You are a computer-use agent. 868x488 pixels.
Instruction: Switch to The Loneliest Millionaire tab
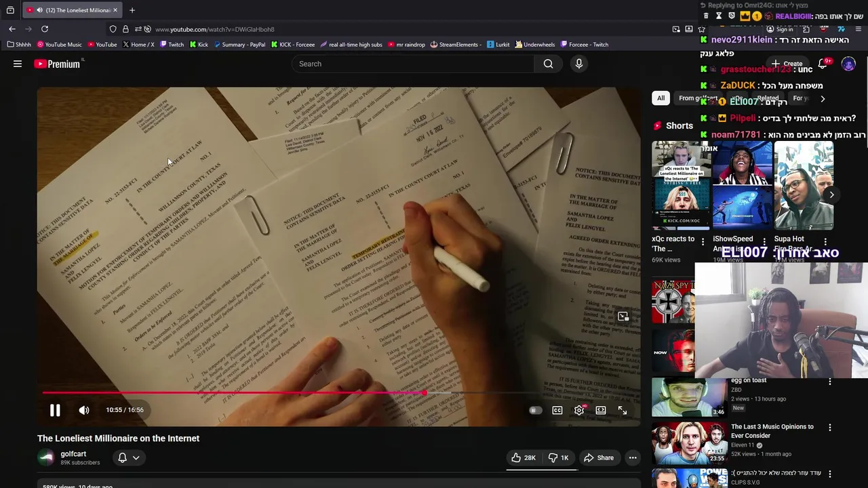pyautogui.click(x=72, y=10)
